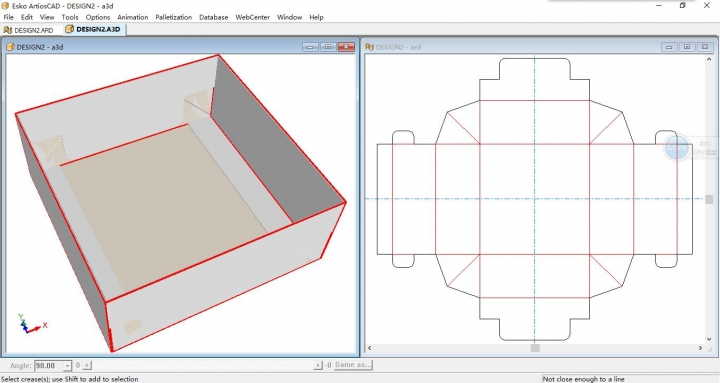Click the ArtiosCAD title bar app icon
Image resolution: width=720 pixels, height=383 pixels.
point(6,6)
